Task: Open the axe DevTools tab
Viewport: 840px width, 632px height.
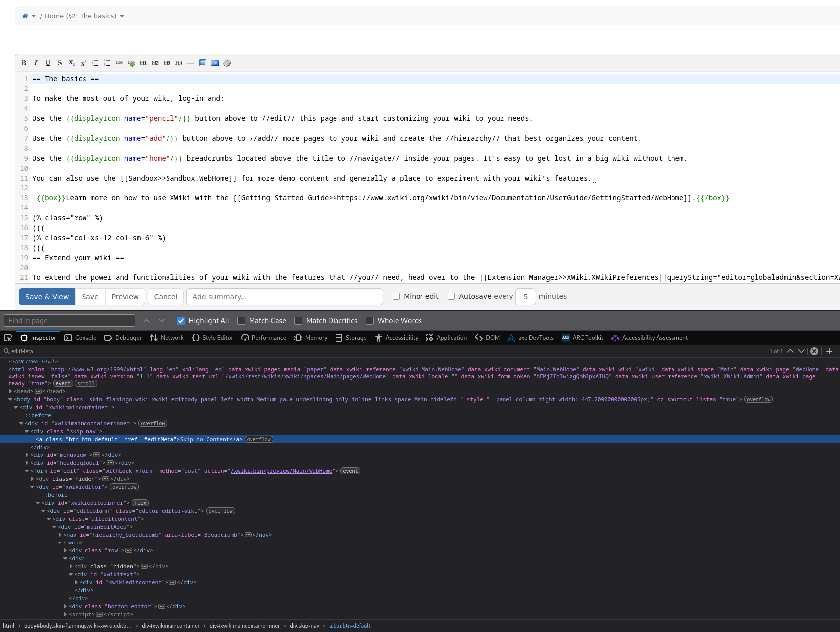Action: point(531,338)
